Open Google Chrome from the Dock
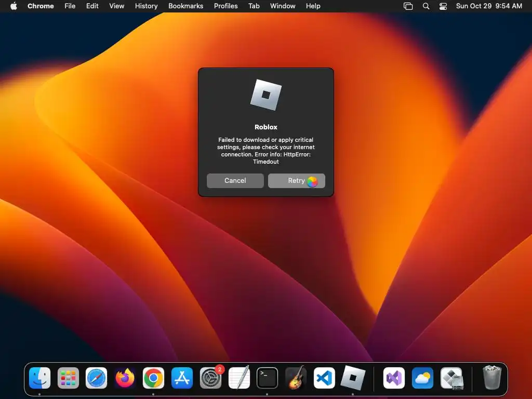Viewport: 532px width, 399px height. [153, 378]
